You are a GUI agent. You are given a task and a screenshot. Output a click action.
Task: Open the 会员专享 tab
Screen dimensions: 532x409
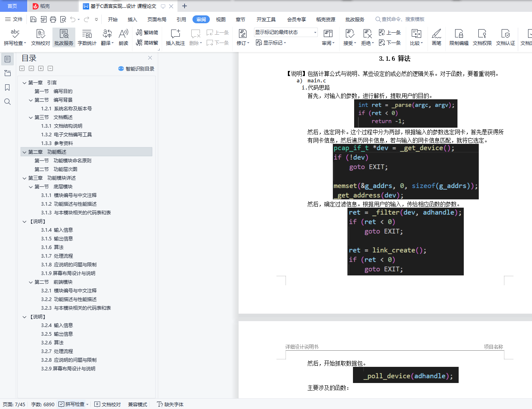[297, 19]
